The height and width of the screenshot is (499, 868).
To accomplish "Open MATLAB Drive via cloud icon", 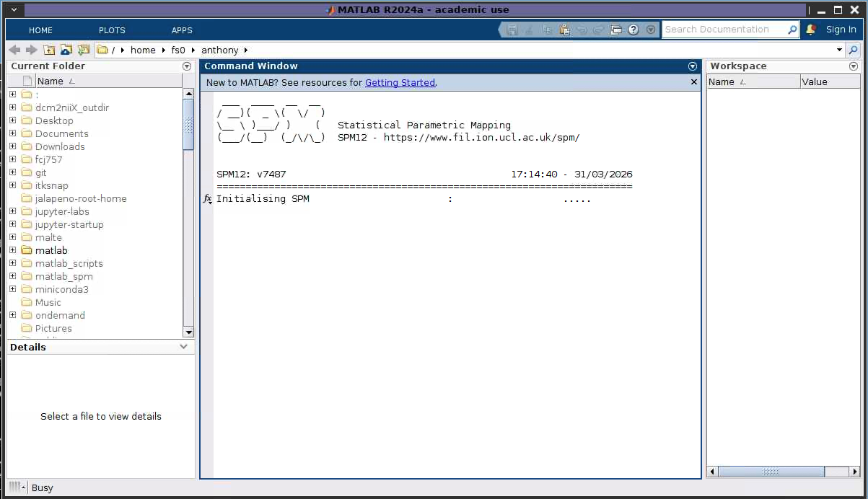I will tap(66, 50).
